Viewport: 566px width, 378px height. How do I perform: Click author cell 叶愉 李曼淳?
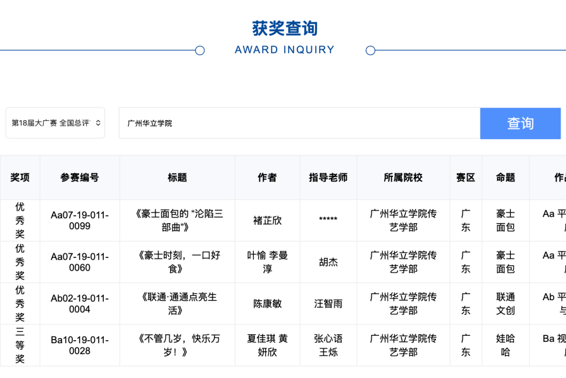[x=267, y=262]
